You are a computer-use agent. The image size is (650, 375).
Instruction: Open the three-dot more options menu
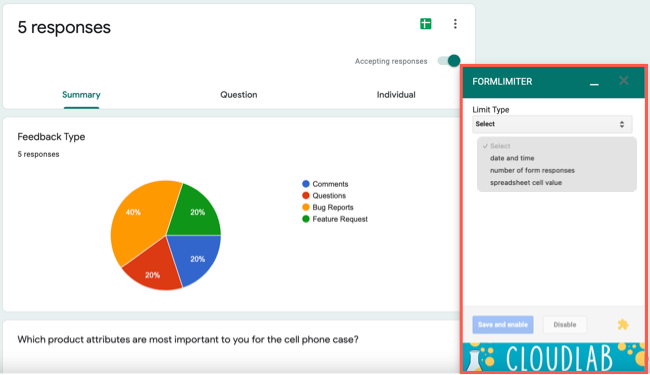click(455, 24)
